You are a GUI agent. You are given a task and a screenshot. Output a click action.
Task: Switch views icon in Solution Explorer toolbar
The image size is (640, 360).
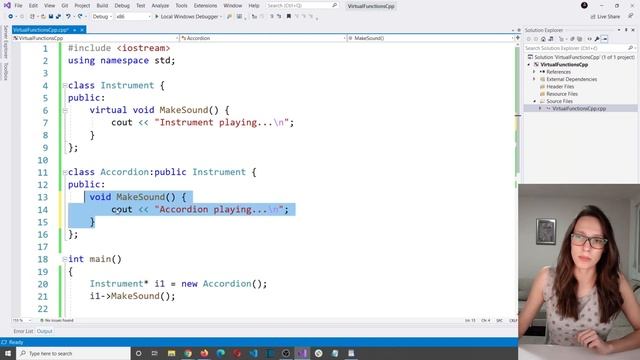click(x=551, y=39)
